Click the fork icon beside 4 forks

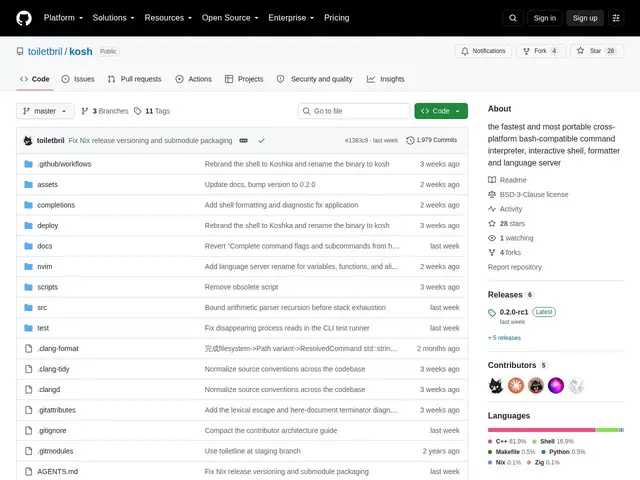(x=492, y=253)
